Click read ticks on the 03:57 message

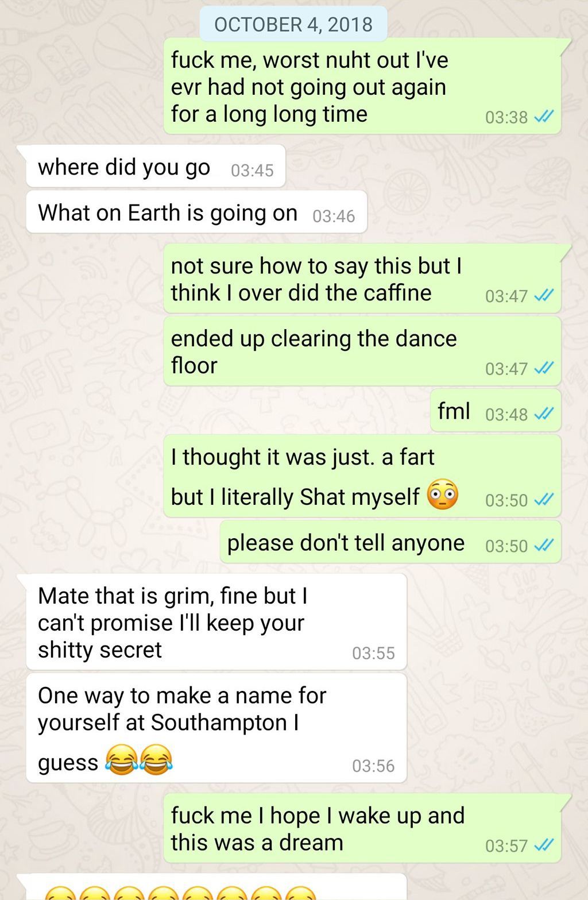click(543, 845)
